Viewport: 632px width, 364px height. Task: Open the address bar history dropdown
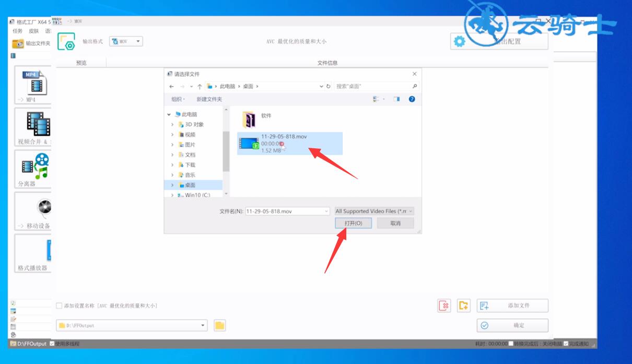pos(321,86)
